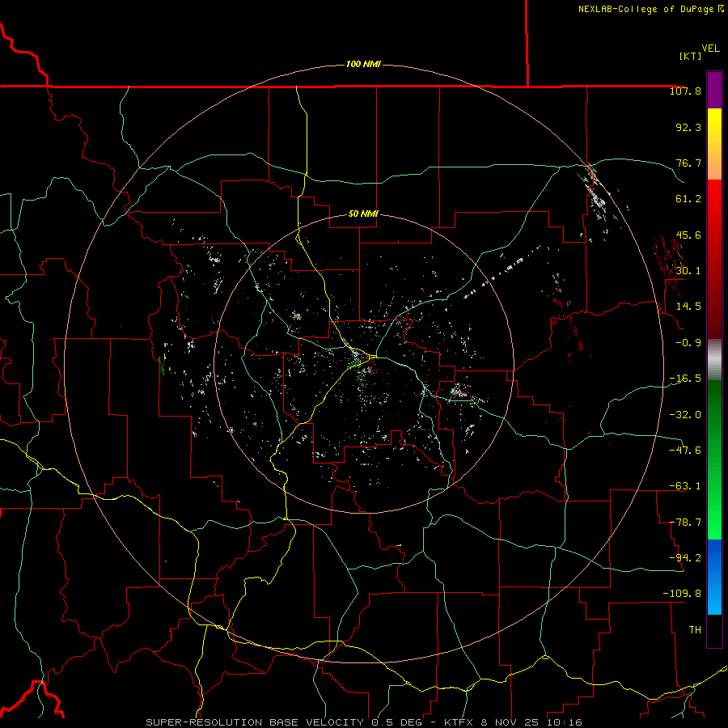The image size is (728, 728).
Task: Click the NEXLAB-College of DuPage credit text
Action: 650,9
